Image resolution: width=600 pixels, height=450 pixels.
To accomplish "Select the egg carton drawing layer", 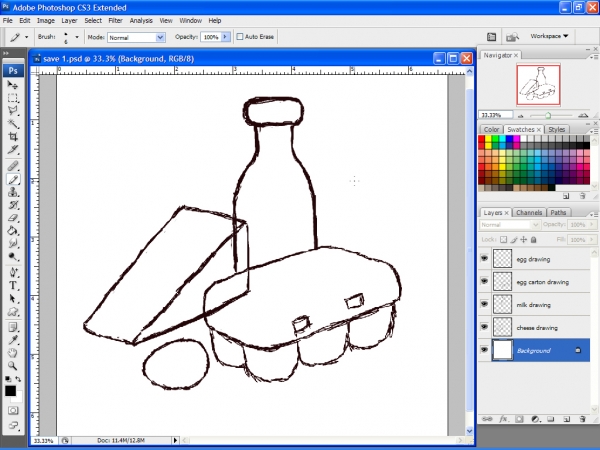I will coord(534,282).
